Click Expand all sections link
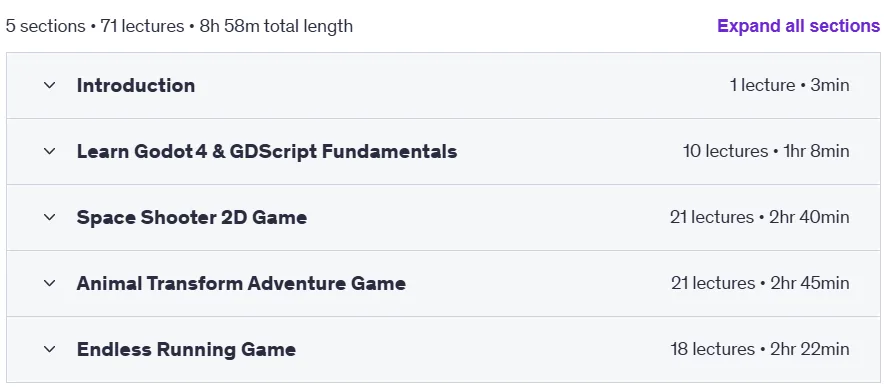This screenshot has height=387, width=888. point(799,26)
